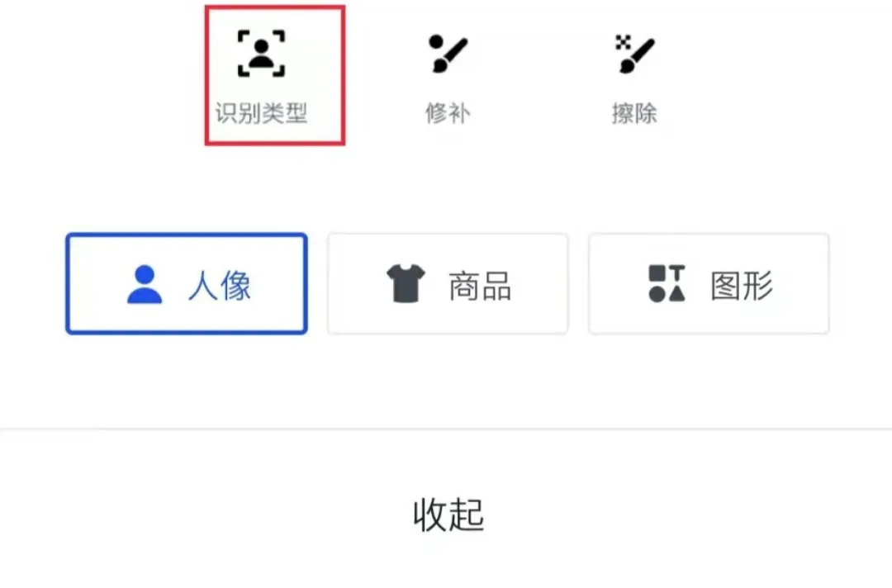The width and height of the screenshot is (892, 588).
Task: Activate the 擦除 erase brush icon
Action: 634,54
